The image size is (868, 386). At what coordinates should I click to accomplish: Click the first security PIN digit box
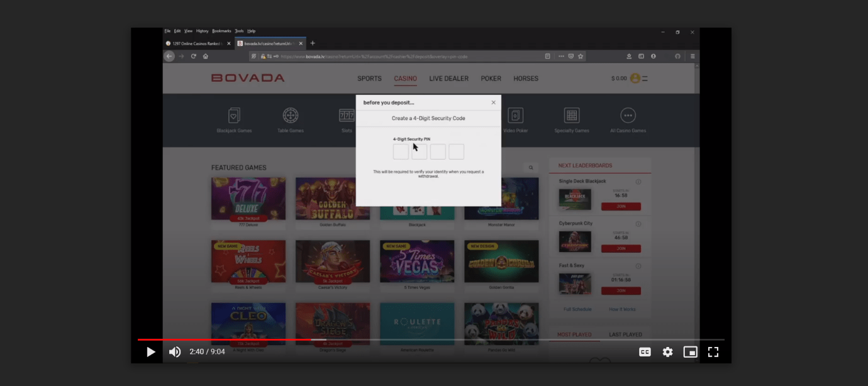401,152
